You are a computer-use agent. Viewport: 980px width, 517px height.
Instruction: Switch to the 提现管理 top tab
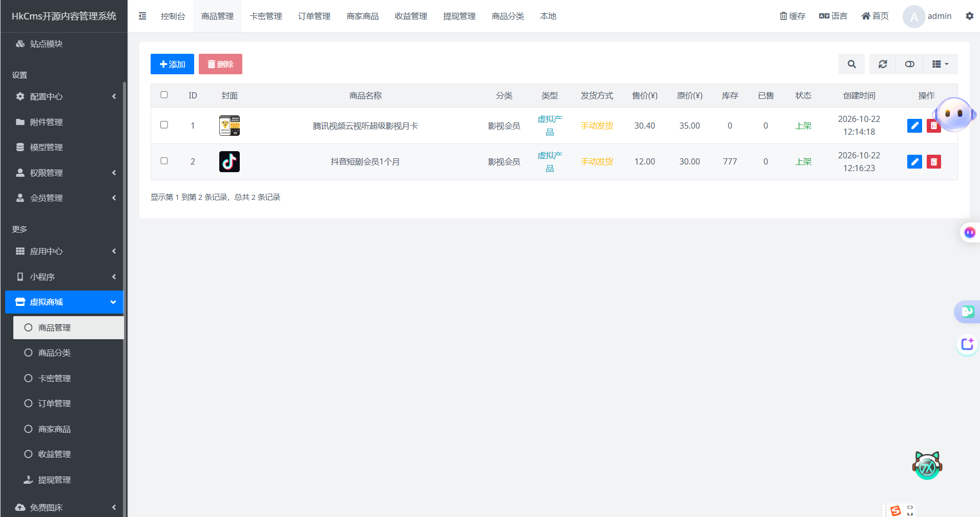[x=459, y=16]
